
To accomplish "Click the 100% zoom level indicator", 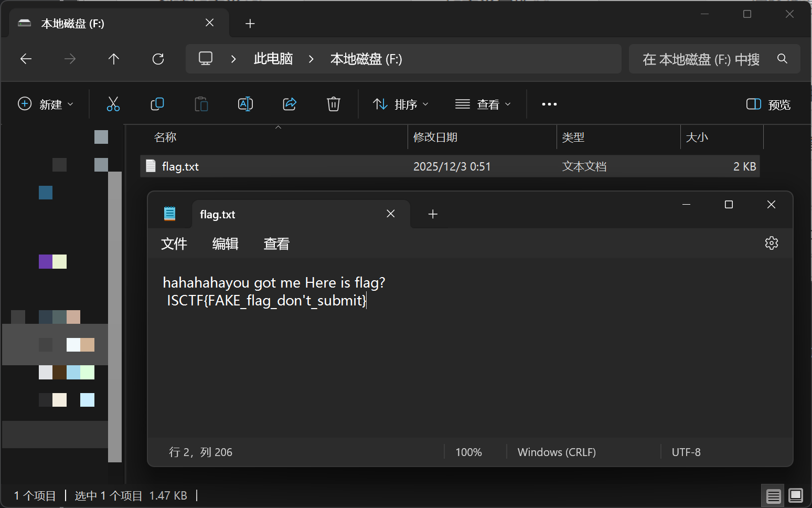I will click(468, 452).
